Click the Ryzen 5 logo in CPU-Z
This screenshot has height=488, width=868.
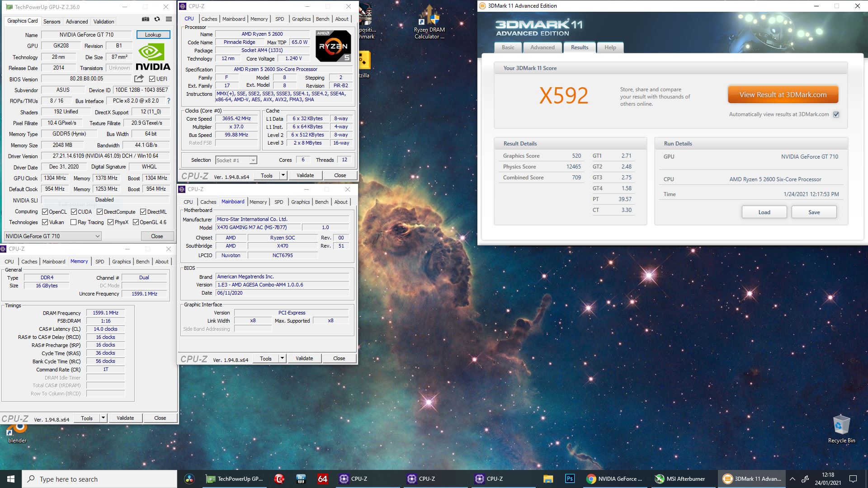(x=333, y=46)
